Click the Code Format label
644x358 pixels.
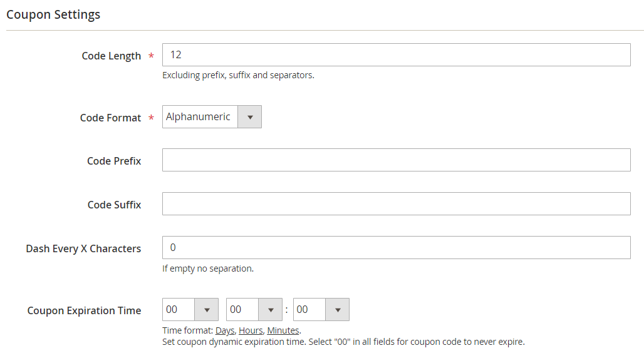coord(110,118)
